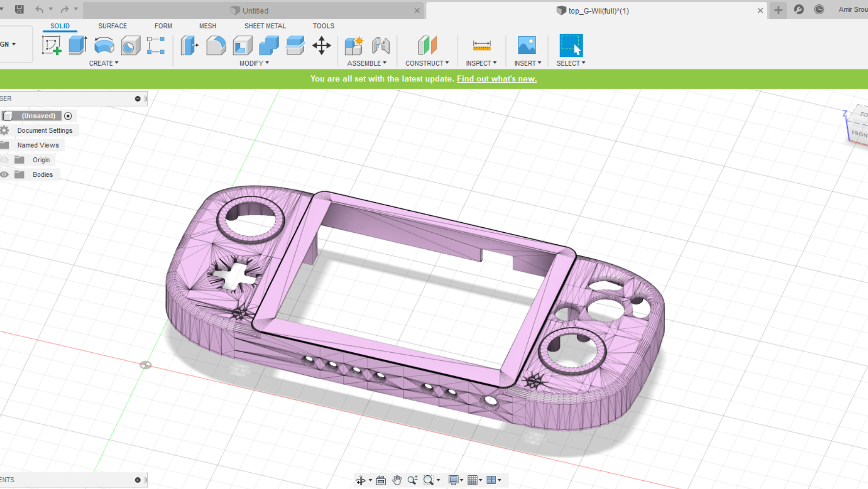Switch to the FORM ribbon tab
This screenshot has height=489, width=868.
click(x=163, y=26)
